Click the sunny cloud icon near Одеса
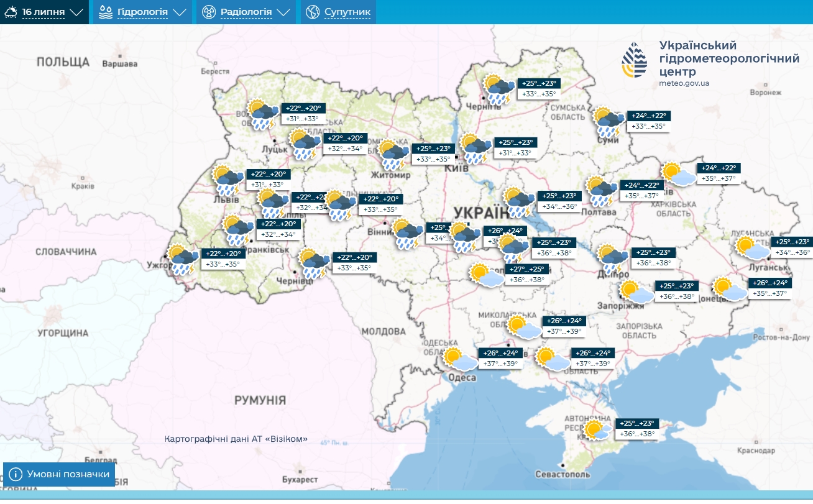The image size is (813, 504). coord(460,359)
